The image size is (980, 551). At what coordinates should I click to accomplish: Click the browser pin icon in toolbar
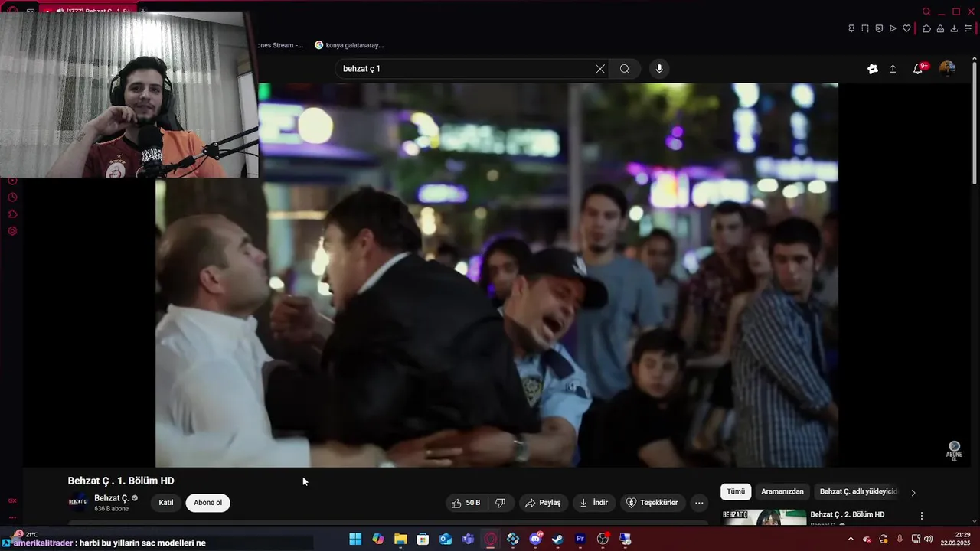851,28
